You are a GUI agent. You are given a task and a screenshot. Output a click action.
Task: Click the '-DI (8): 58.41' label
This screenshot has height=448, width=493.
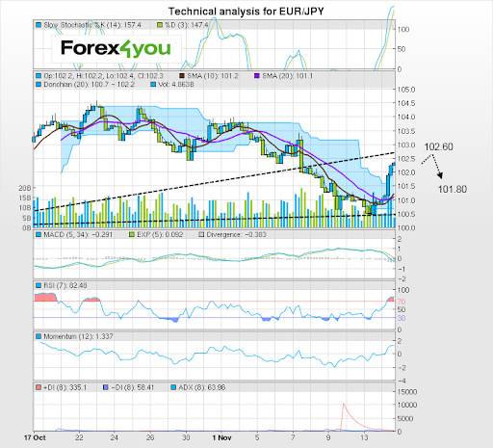[133, 387]
